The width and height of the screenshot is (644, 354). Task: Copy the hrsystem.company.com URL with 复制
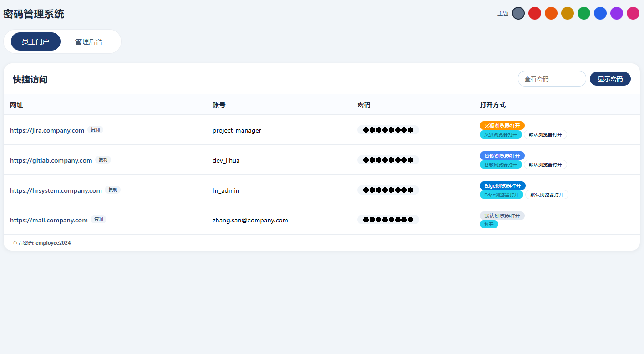coord(113,190)
